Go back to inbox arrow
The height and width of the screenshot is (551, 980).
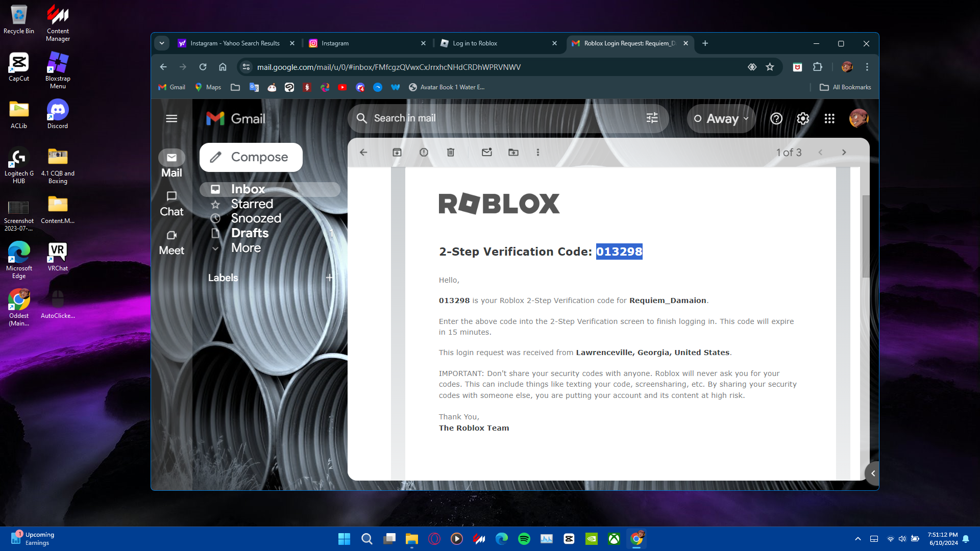tap(363, 152)
